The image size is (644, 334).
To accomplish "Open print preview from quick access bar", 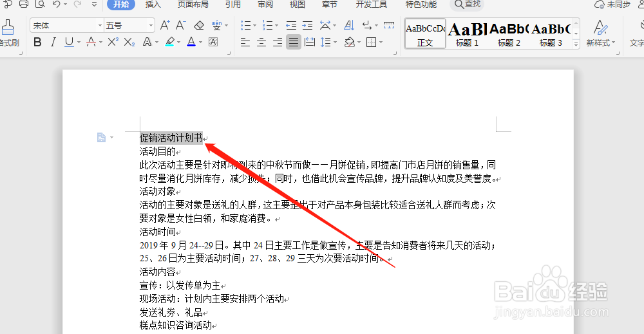I will click(40, 5).
